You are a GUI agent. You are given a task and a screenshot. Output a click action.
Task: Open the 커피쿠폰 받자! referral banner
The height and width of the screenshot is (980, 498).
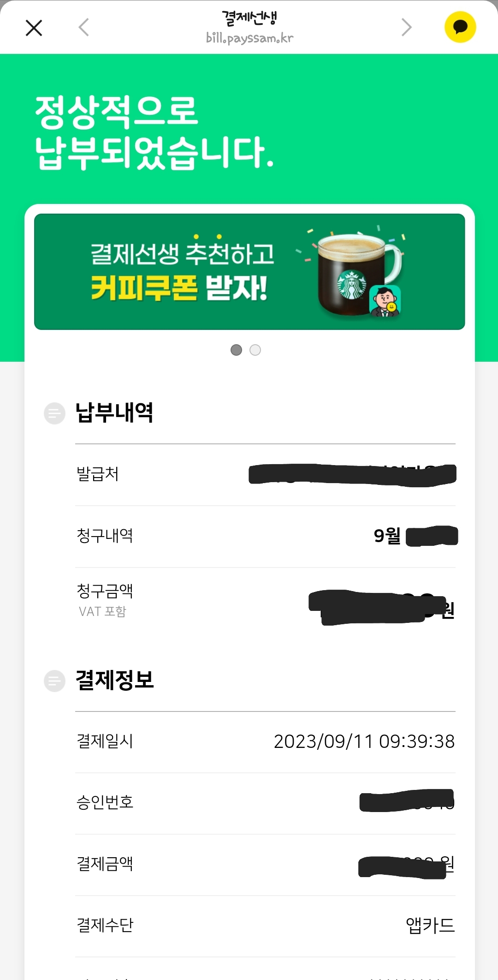pos(183,271)
